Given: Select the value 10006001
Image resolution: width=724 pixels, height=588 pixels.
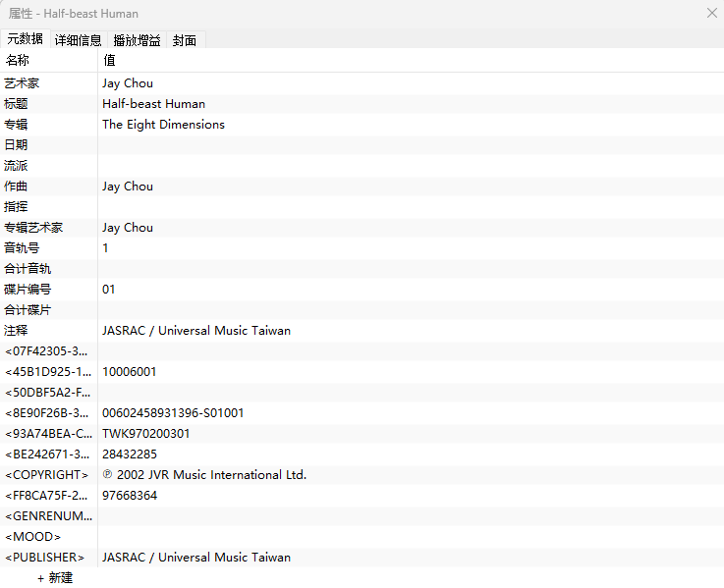Looking at the screenshot, I should pos(130,372).
